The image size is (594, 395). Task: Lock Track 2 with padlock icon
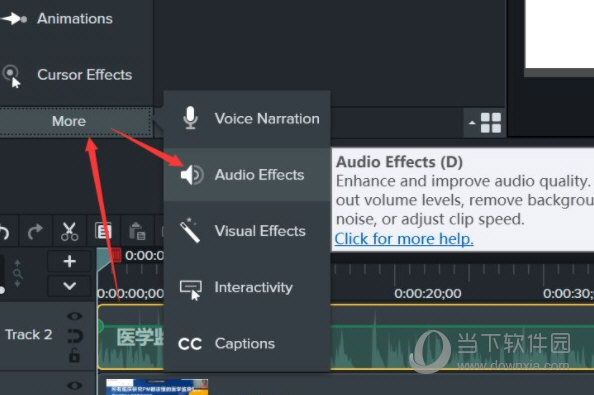coord(74,355)
